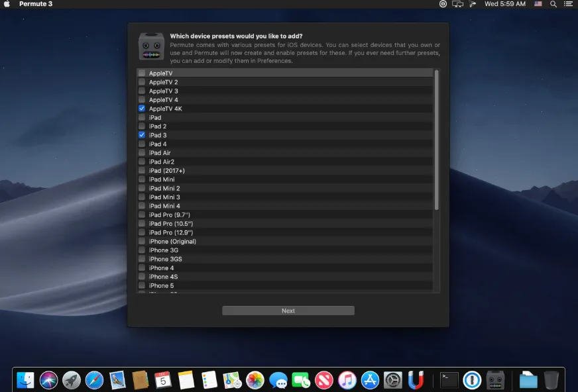Open Launchpad rocket icon
Viewport: 578px width, 392px height.
pyautogui.click(x=72, y=380)
